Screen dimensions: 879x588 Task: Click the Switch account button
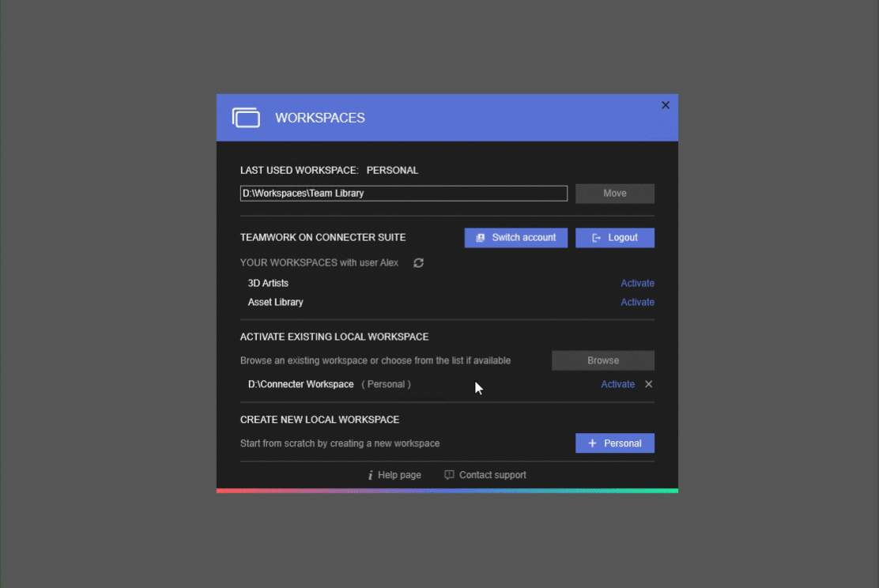pyautogui.click(x=515, y=238)
